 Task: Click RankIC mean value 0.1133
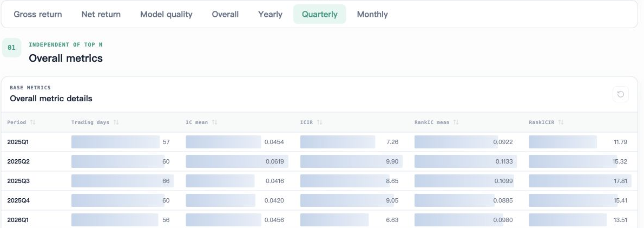tap(504, 161)
